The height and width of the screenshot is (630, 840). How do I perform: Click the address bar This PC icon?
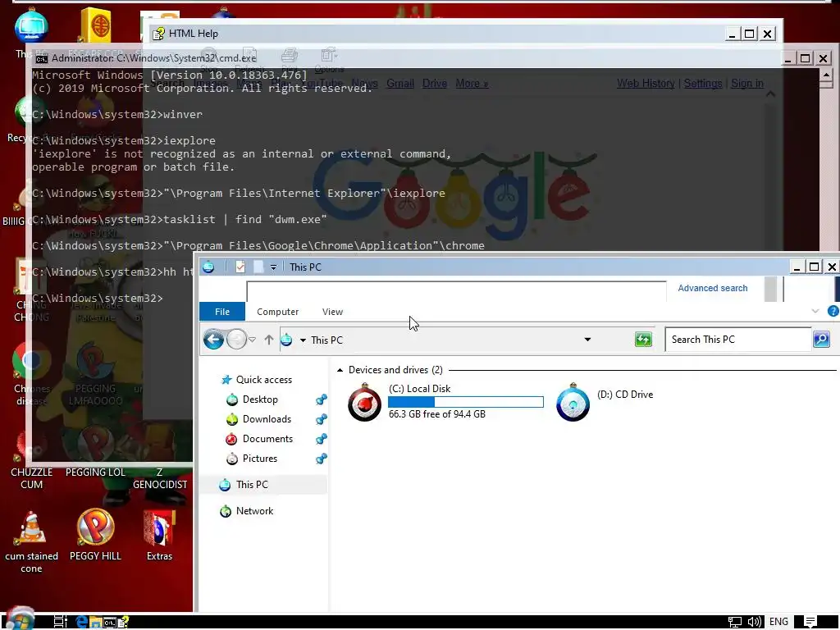[x=286, y=340]
